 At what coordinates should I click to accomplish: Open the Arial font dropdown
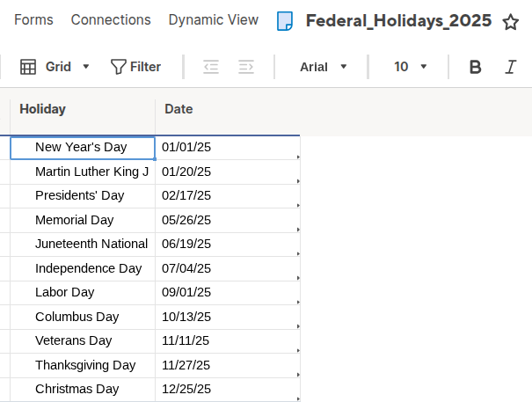(324, 67)
